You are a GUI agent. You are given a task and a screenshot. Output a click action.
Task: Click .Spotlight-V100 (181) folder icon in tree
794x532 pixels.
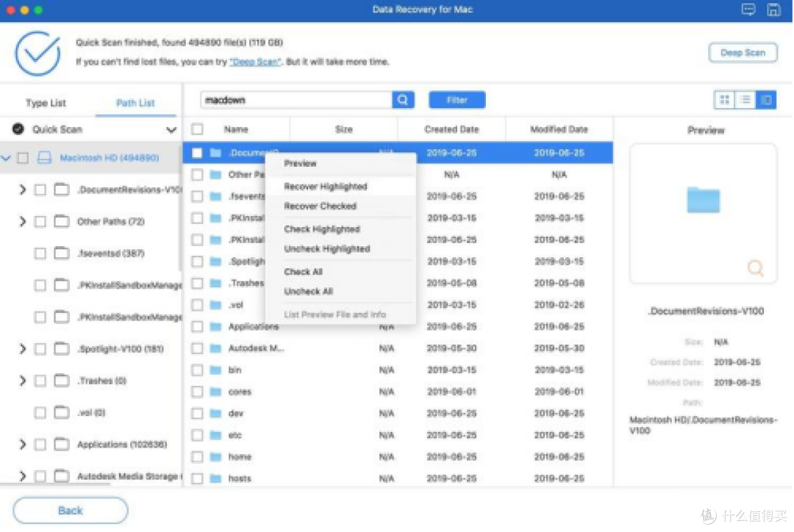(62, 349)
